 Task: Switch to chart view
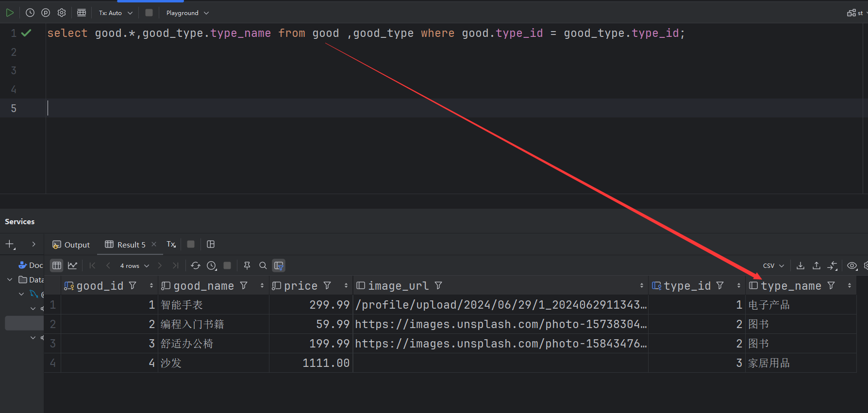click(73, 265)
